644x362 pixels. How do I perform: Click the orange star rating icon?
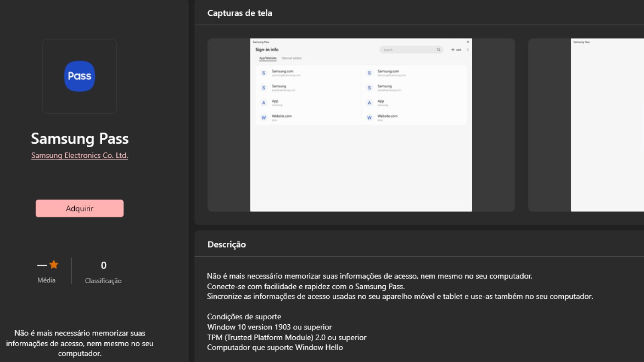coord(54,265)
